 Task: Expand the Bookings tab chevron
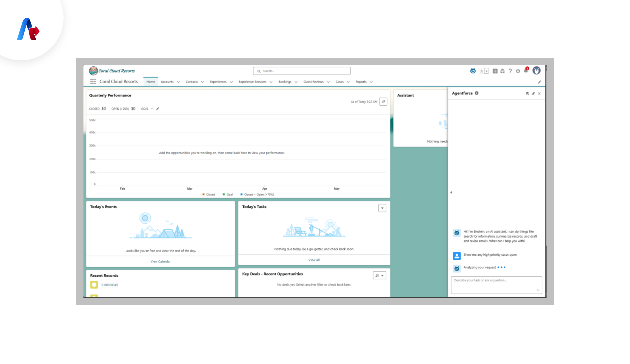click(x=296, y=82)
